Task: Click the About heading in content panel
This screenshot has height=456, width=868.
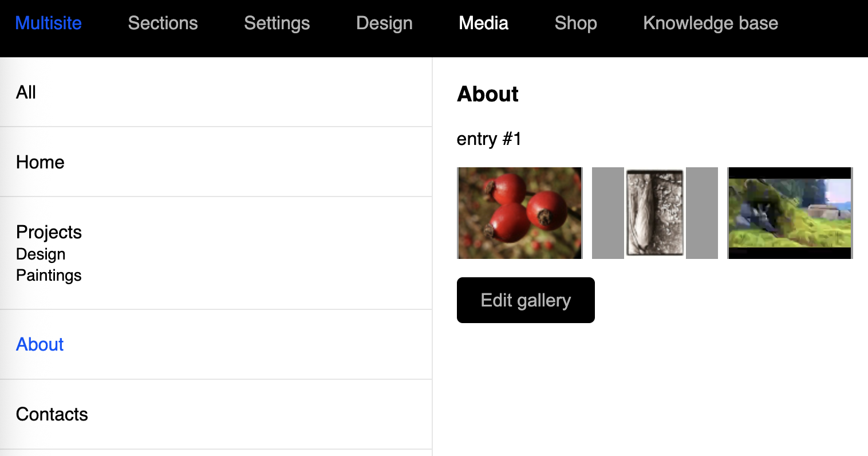Action: (488, 94)
